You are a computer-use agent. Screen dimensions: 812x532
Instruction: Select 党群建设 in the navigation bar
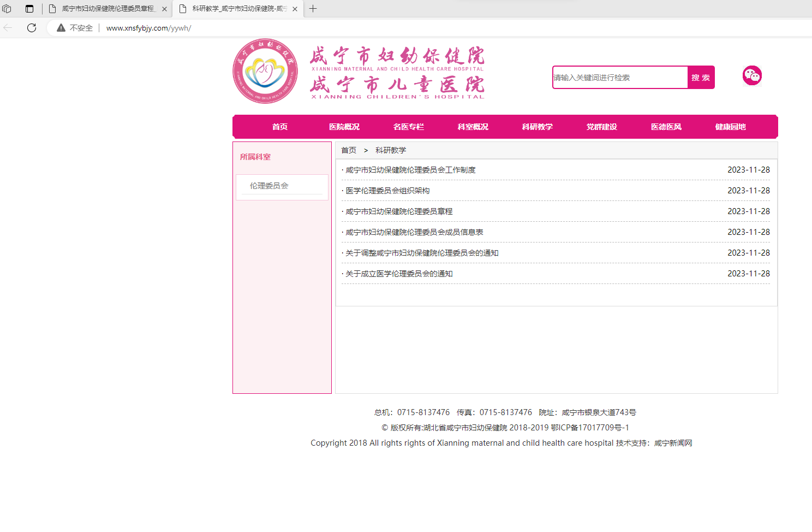pos(602,127)
